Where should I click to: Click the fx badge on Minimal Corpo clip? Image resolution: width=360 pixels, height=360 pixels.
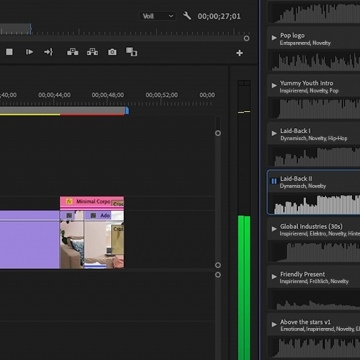(x=69, y=202)
